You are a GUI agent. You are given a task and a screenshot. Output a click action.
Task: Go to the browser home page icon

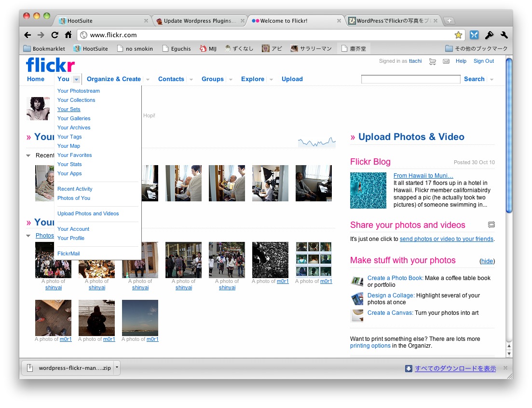pos(68,35)
